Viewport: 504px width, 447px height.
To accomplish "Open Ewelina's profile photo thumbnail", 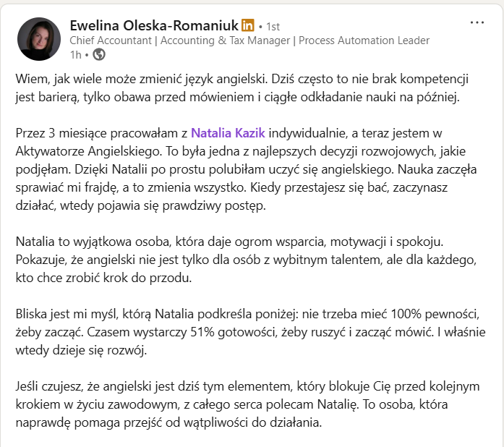I will coord(39,39).
